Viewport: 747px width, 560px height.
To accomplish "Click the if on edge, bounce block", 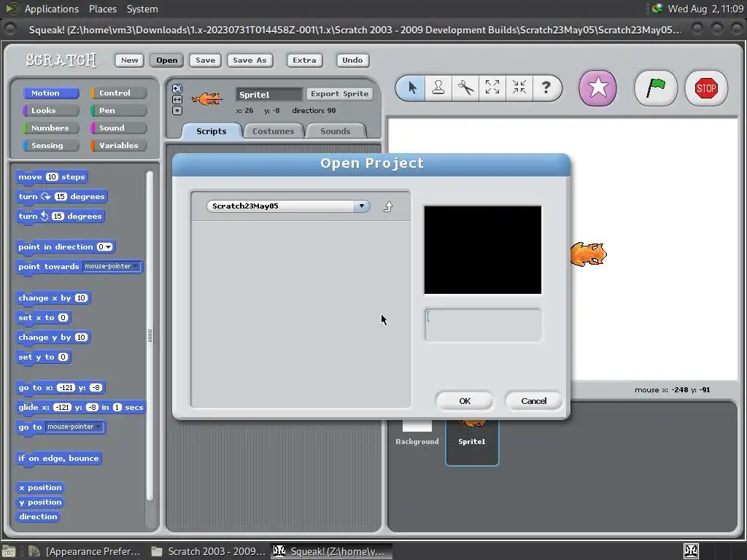I will (x=58, y=458).
